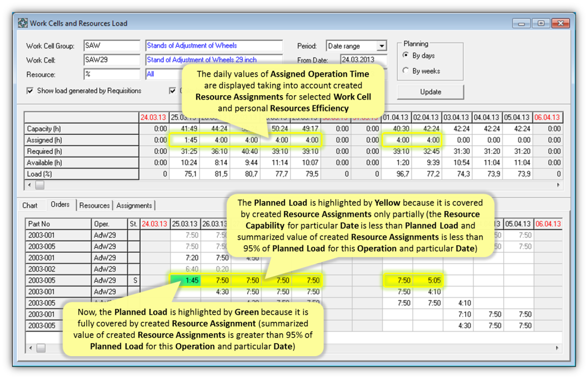Click the required cell showing 31:25
This screenshot has width=588, height=379.
(184, 151)
